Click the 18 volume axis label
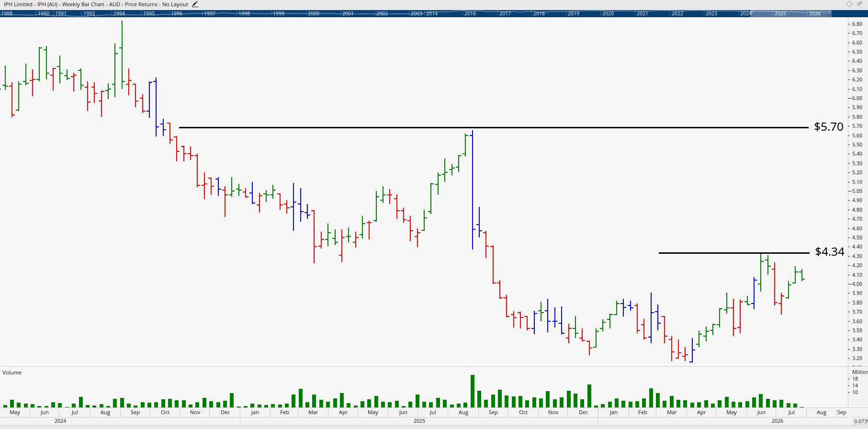 855,379
